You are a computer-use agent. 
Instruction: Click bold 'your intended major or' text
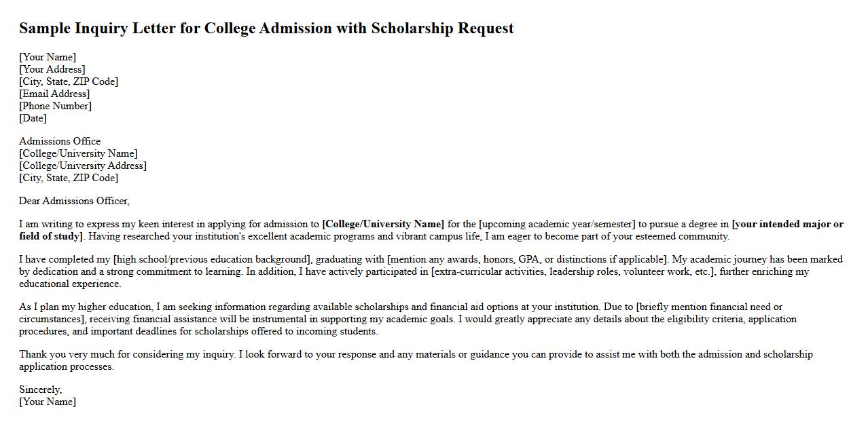(788, 224)
